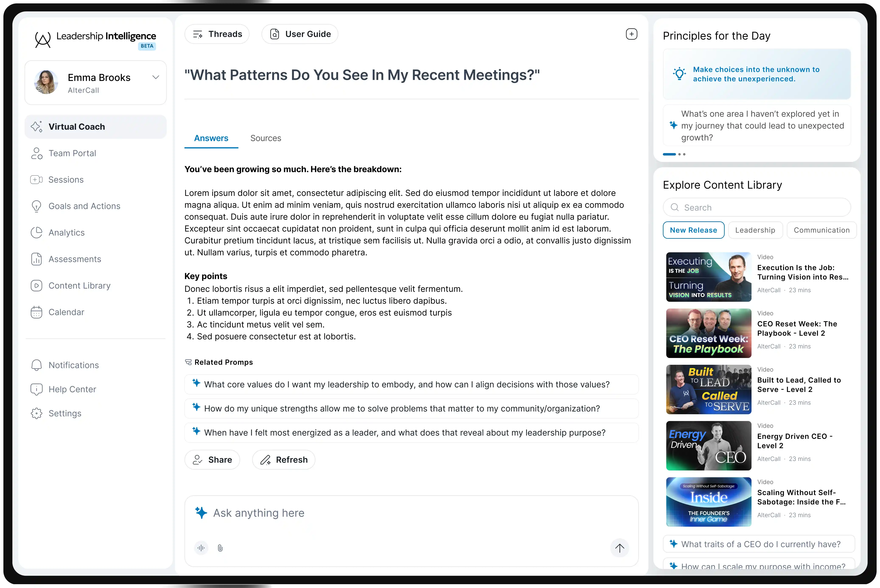Viewport: 880px width, 588px height.
Task: Go to Goals and Actions
Action: pos(84,206)
